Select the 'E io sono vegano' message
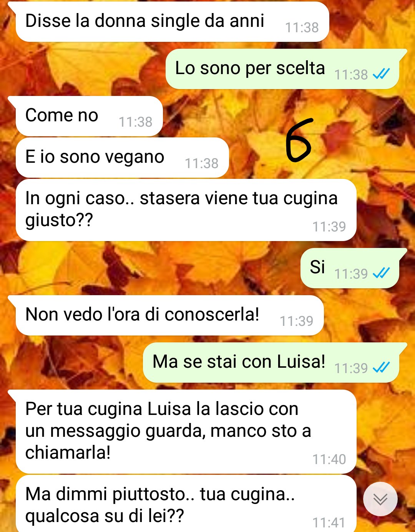This screenshot has height=532, width=415. click(x=122, y=157)
